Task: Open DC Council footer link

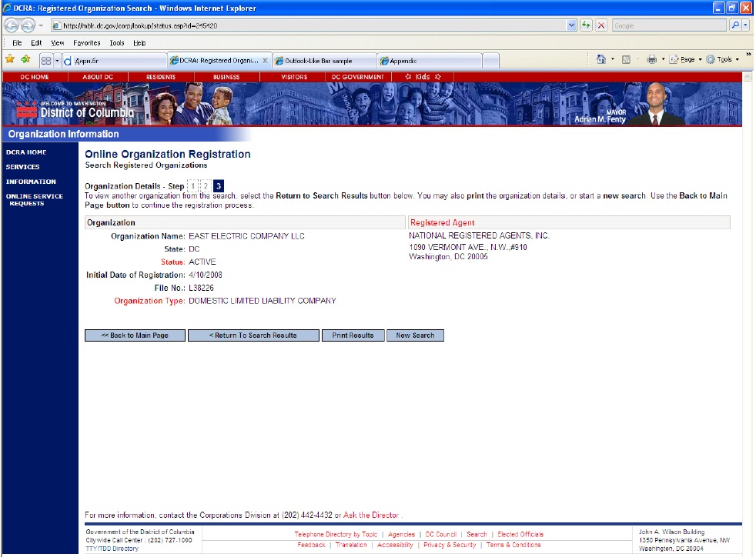Action: click(440, 535)
